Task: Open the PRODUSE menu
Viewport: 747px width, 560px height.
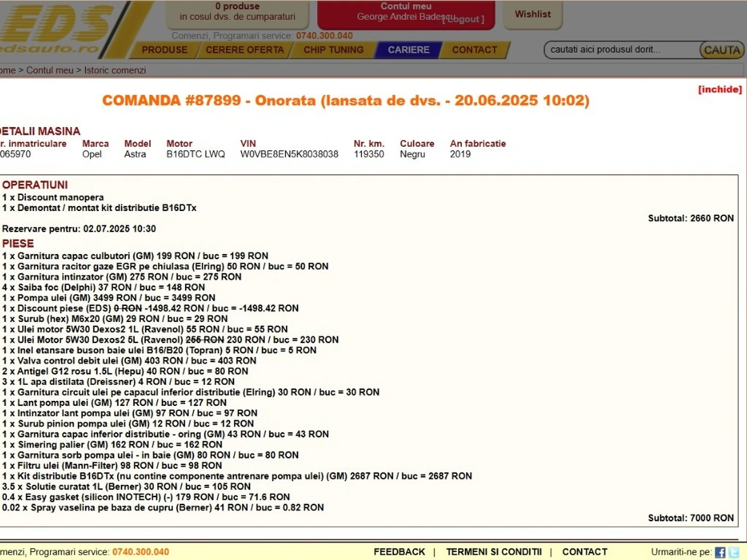Action: click(164, 50)
